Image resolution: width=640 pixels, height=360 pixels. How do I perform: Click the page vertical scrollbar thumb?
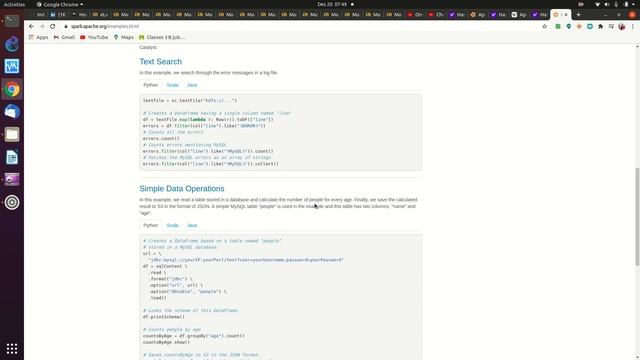tap(637, 217)
